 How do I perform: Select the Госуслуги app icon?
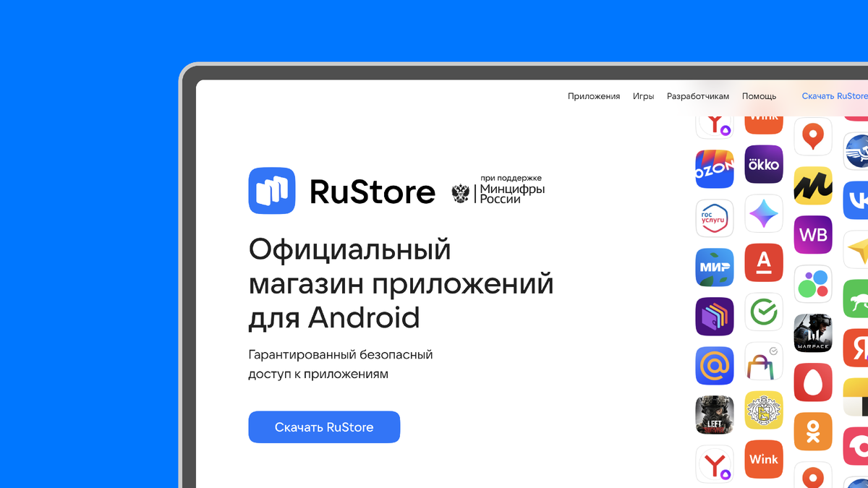pos(715,218)
